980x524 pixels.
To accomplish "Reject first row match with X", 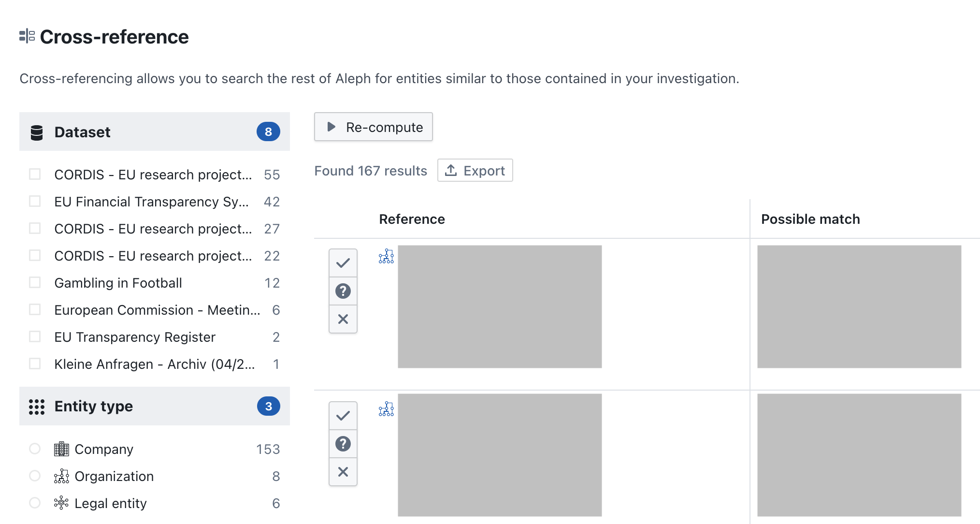I will click(343, 319).
